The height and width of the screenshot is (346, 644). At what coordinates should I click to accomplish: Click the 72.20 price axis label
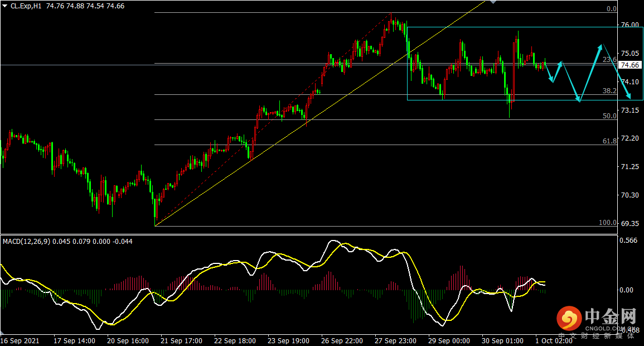tap(630, 138)
